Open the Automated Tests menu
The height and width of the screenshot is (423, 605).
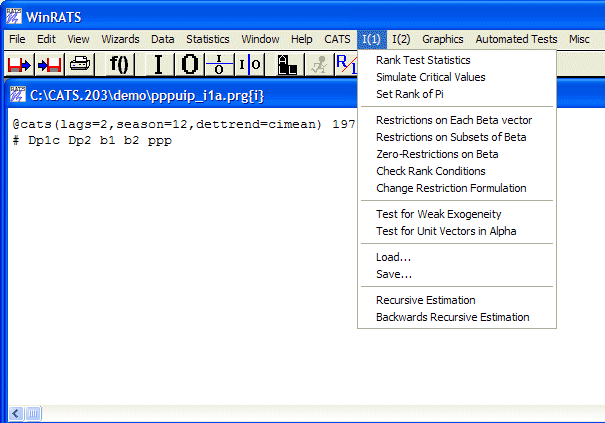pyautogui.click(x=516, y=39)
